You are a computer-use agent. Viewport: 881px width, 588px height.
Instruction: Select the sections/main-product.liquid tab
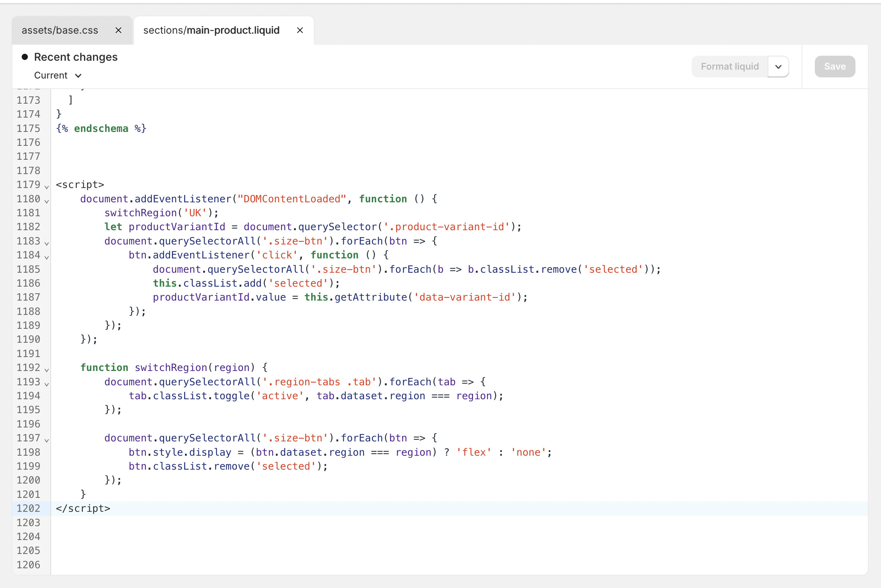pyautogui.click(x=211, y=30)
